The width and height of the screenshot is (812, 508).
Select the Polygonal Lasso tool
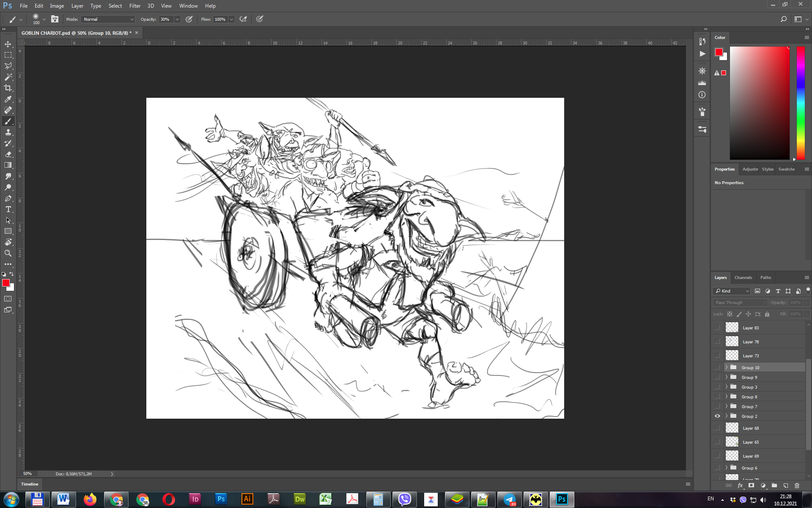(x=8, y=66)
